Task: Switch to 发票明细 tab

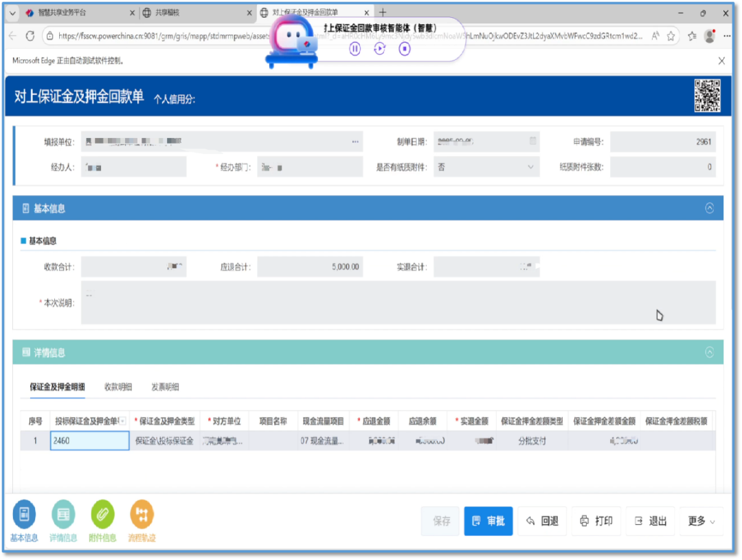Action: [165, 387]
